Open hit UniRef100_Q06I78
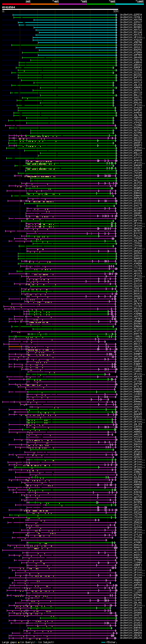 pos(131,60)
